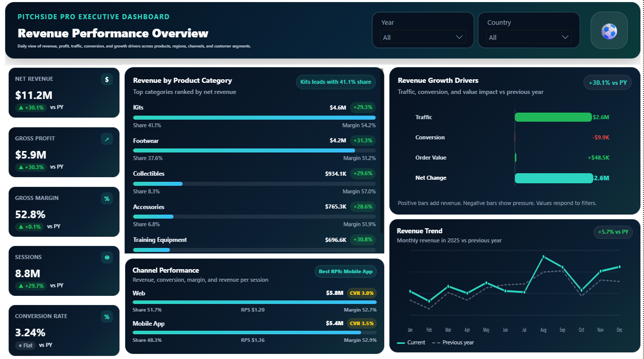This screenshot has height=359, width=644.
Task: Click the Accessories revenue share progress bar
Action: tap(254, 217)
